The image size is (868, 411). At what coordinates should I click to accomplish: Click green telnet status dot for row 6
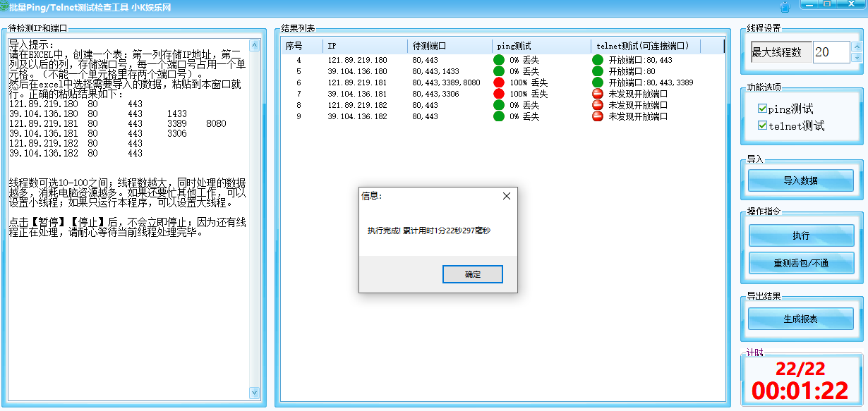click(x=598, y=82)
